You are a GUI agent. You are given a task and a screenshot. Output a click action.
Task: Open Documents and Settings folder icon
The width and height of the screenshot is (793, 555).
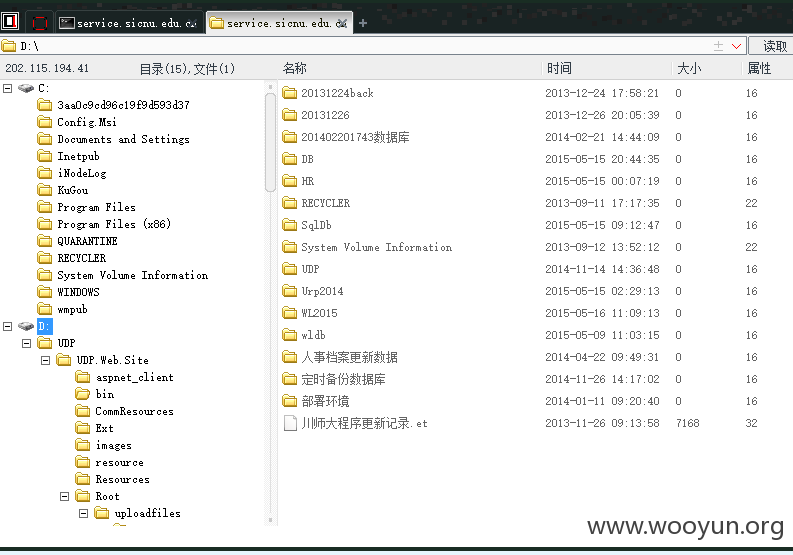click(x=45, y=139)
